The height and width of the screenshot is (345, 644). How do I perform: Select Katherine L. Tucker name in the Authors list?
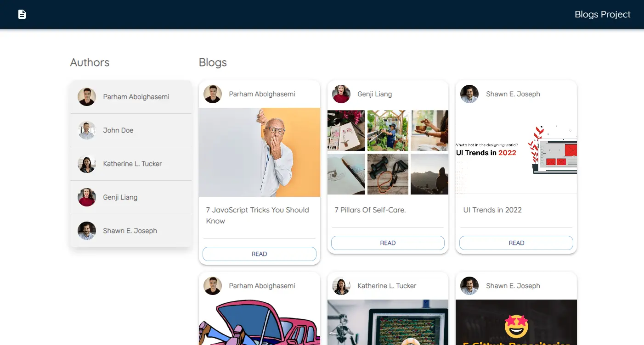coord(132,164)
